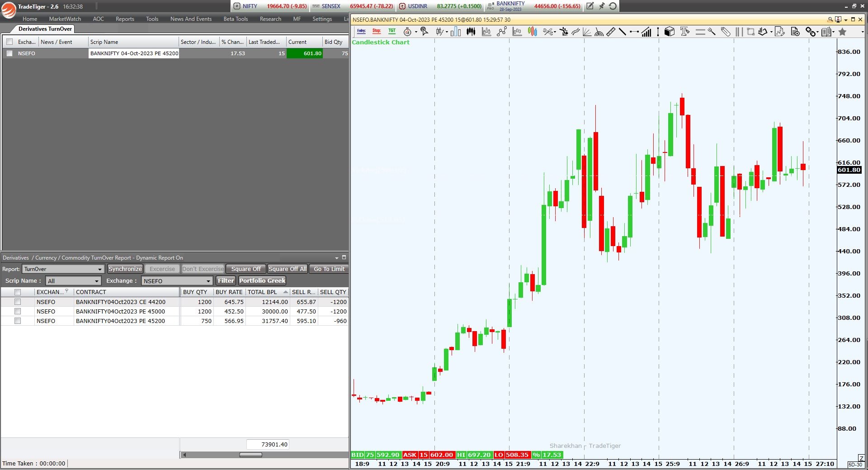Toggle the NSEFO BANKNIFTY watchlist row checkbox
This screenshot has height=470, width=868.
[9, 53]
